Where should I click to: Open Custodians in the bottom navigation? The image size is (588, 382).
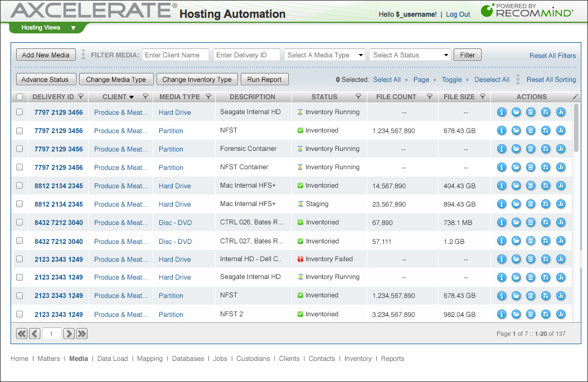click(253, 359)
